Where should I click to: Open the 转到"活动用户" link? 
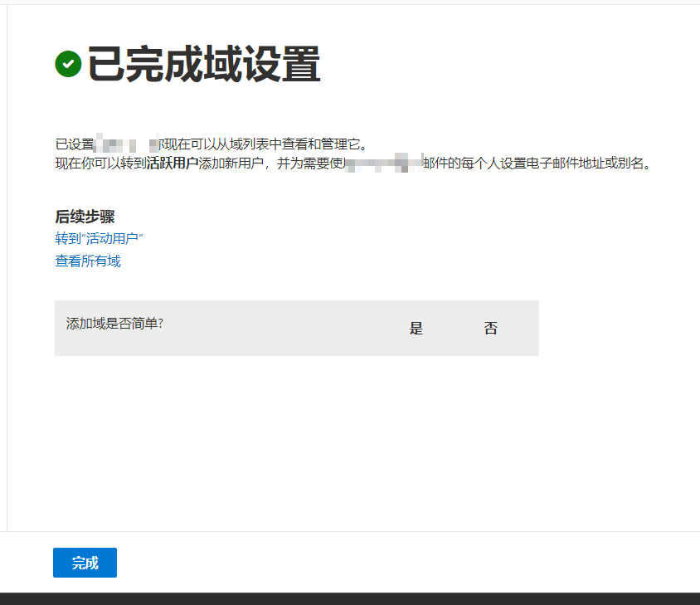(100, 239)
